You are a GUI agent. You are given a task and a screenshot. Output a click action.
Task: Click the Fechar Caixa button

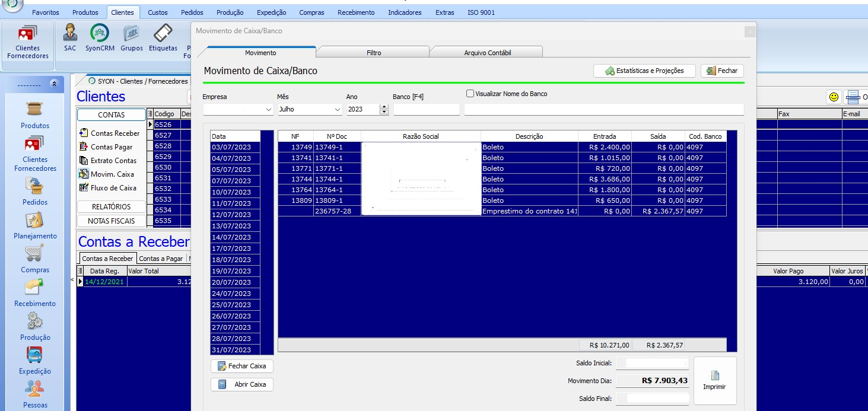pyautogui.click(x=242, y=366)
